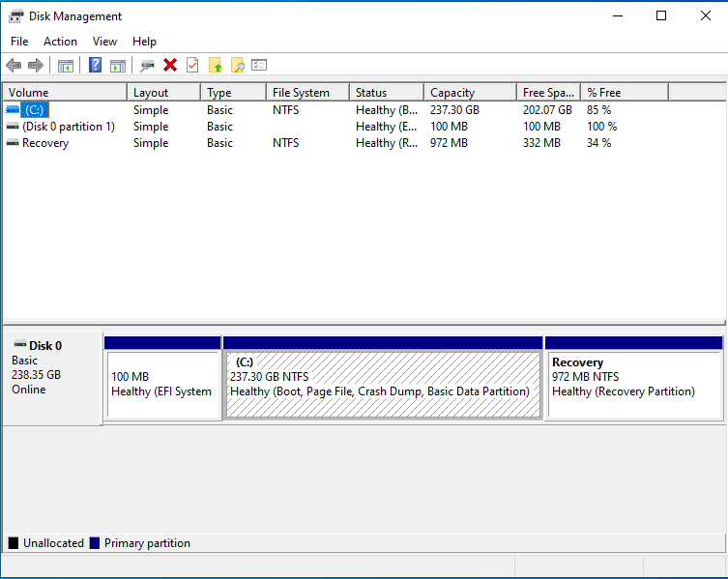The width and height of the screenshot is (728, 579).
Task: Click the yellow page with green arrow icon
Action: point(215,65)
